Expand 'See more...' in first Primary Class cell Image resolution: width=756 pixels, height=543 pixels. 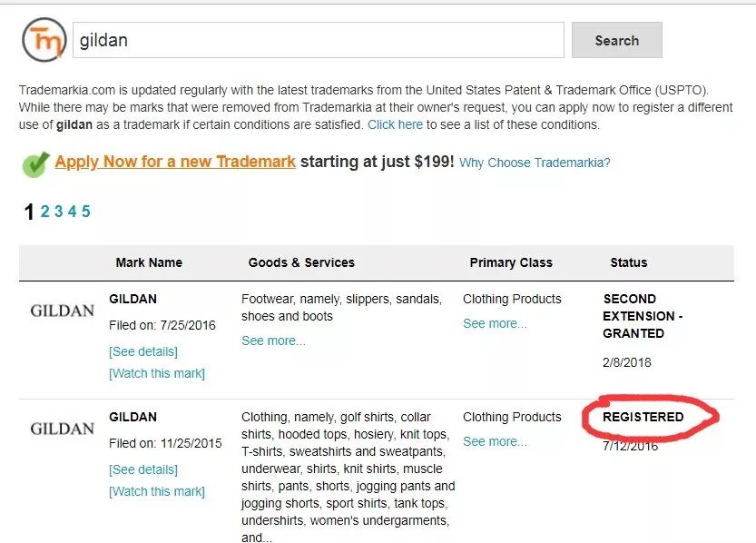click(495, 323)
